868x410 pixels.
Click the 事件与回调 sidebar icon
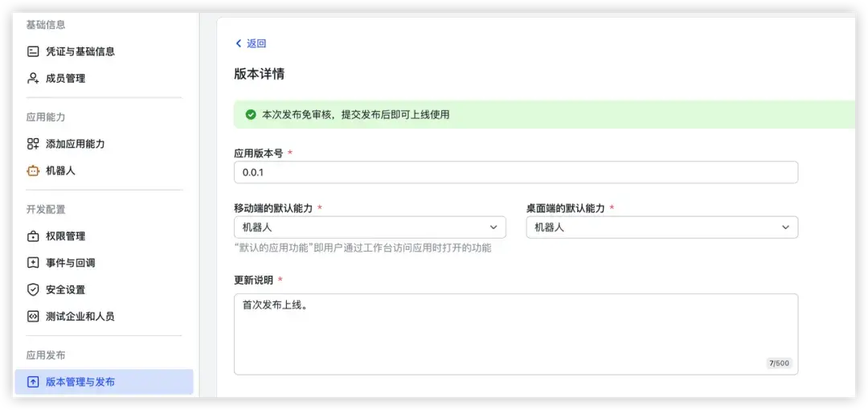[x=33, y=263]
